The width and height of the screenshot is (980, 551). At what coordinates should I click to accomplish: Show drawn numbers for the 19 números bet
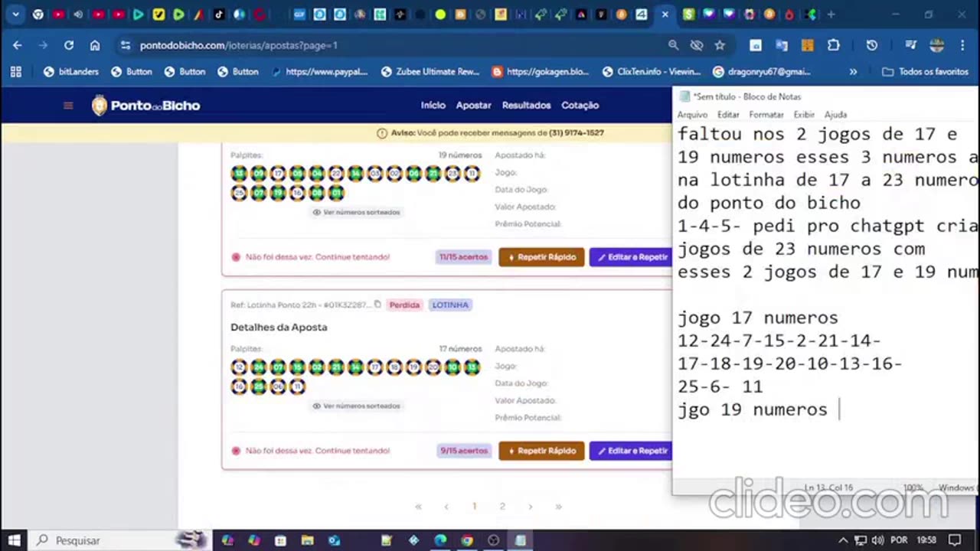(356, 212)
